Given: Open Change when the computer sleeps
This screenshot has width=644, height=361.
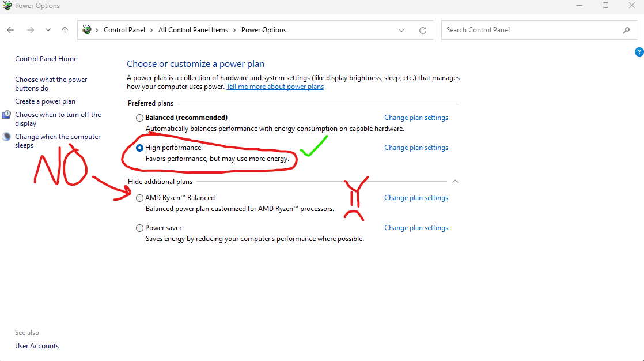Looking at the screenshot, I should pyautogui.click(x=58, y=141).
